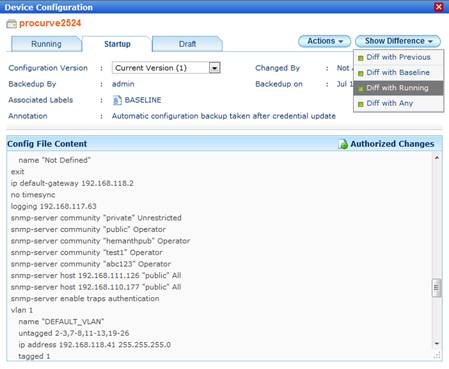This screenshot has height=369, width=449.
Task: Click the 'exit' line in config
Action: [x=17, y=172]
